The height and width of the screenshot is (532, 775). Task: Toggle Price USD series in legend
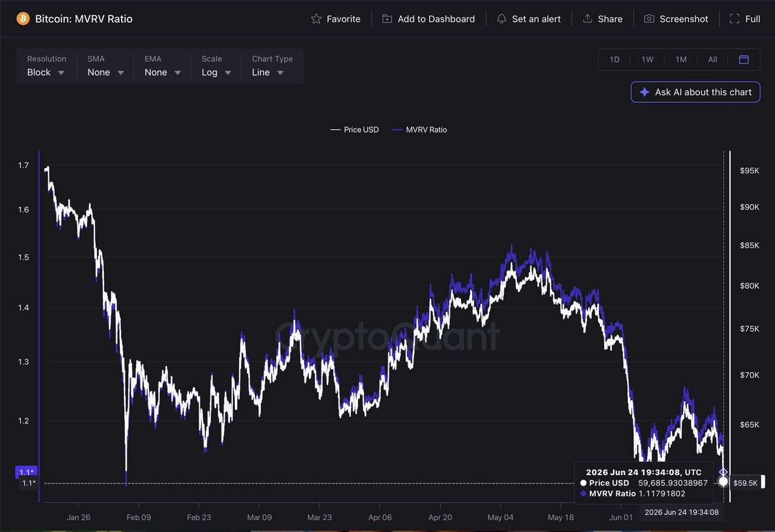pos(355,130)
